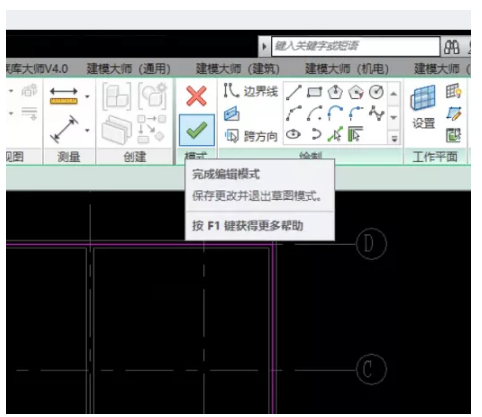Choose the Partial Ellipse draw tool
The height and width of the screenshot is (417, 482).
315,134
